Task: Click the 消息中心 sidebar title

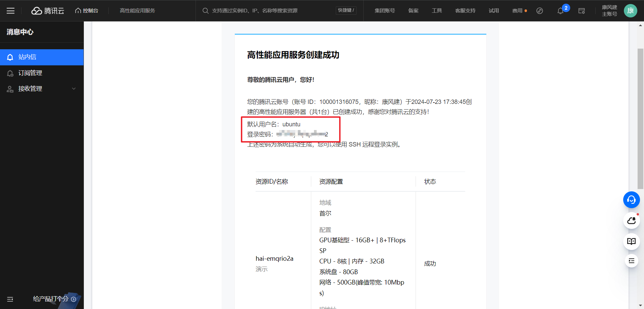Action: click(20, 32)
